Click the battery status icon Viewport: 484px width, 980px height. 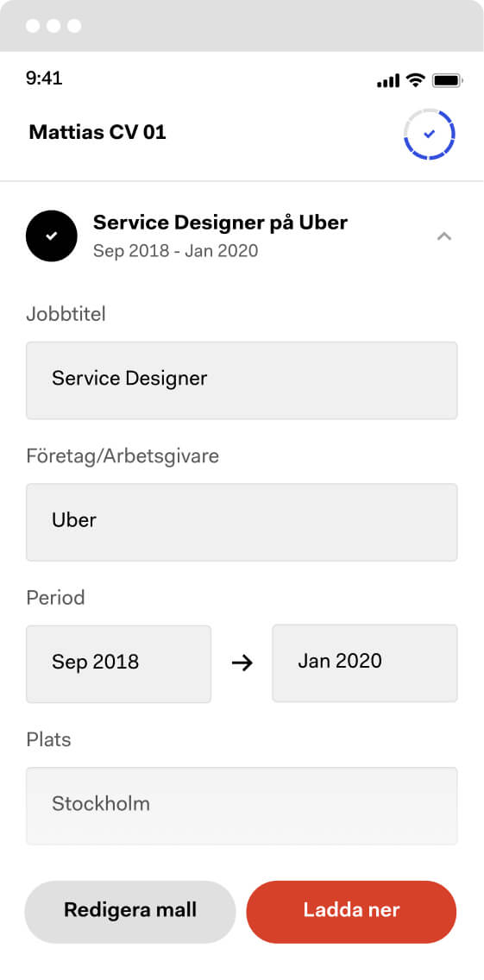tap(447, 80)
